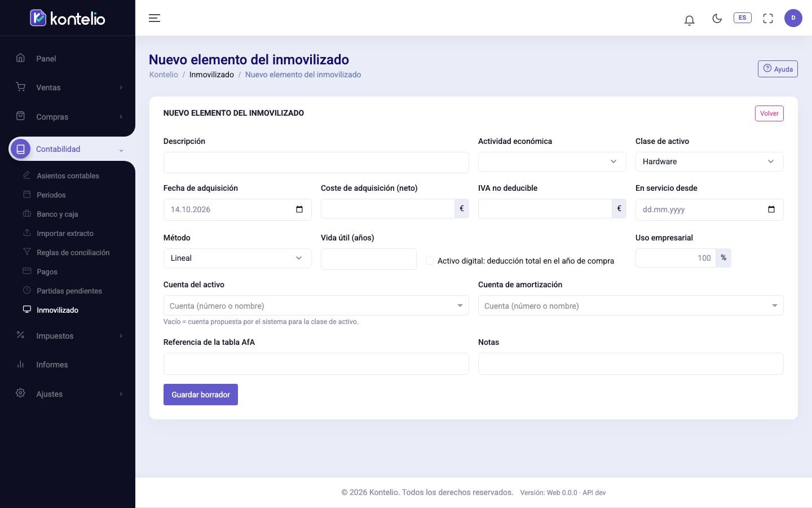Open the Cuenta de amortización combo box
This screenshot has width=812, height=508.
pos(631,305)
